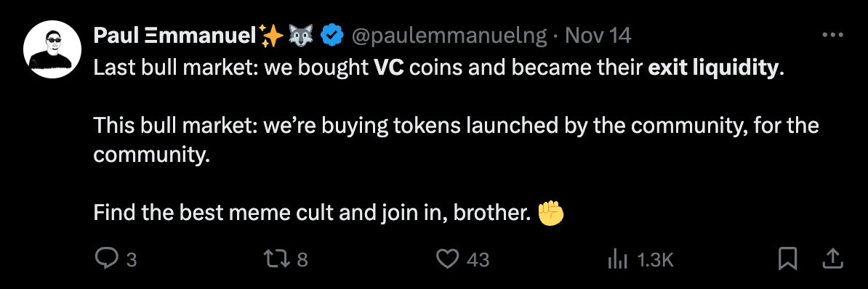Open the three-dot more options menu
The image size is (868, 289).
click(x=832, y=36)
